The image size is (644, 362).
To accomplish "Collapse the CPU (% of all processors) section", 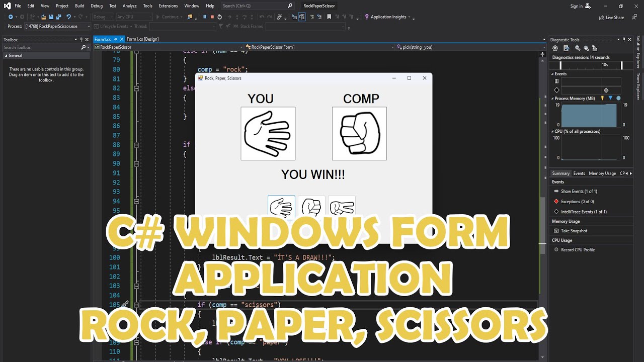I will pos(552,131).
